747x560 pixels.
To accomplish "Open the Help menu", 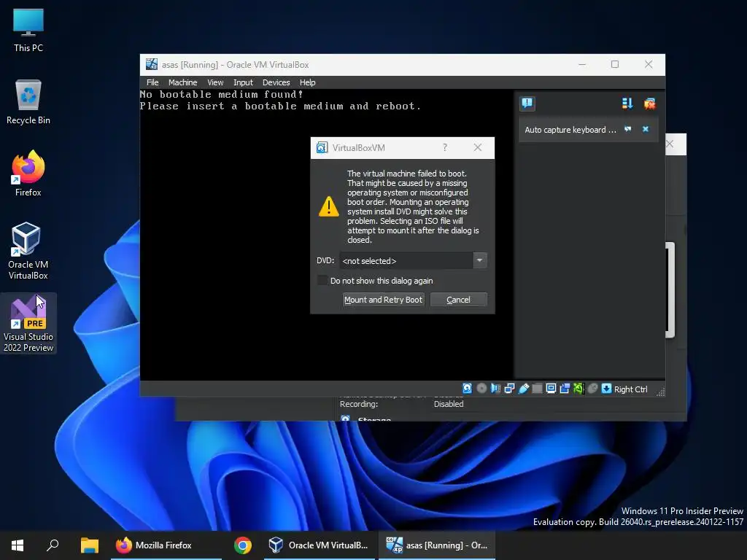I will click(x=307, y=82).
